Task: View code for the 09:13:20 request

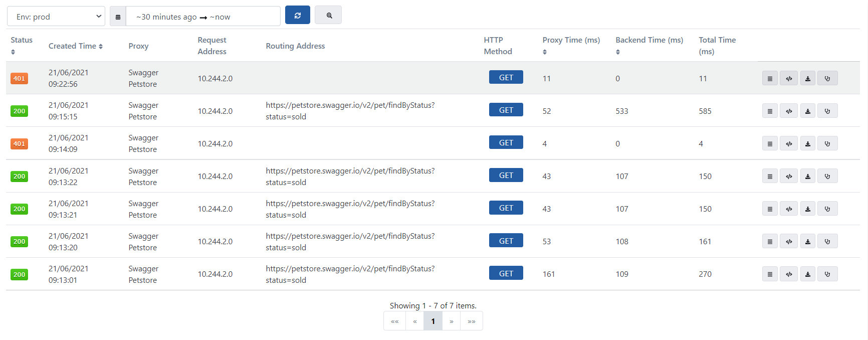Action: pyautogui.click(x=789, y=241)
